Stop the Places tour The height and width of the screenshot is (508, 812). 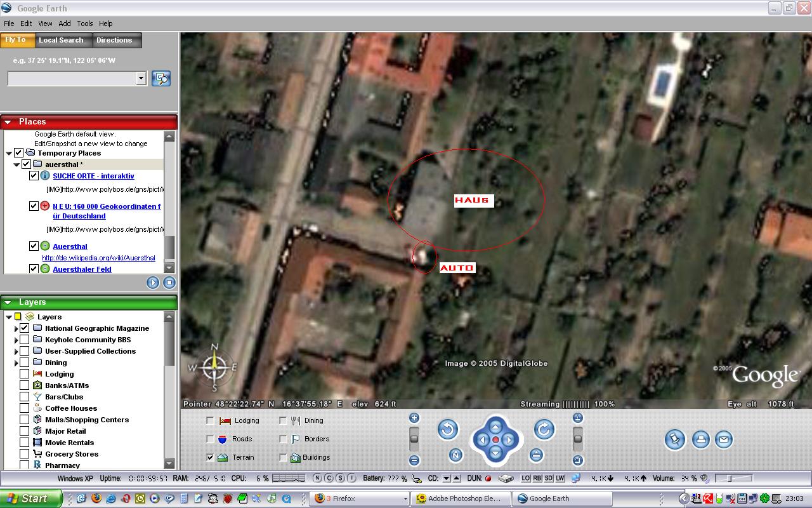(x=169, y=283)
